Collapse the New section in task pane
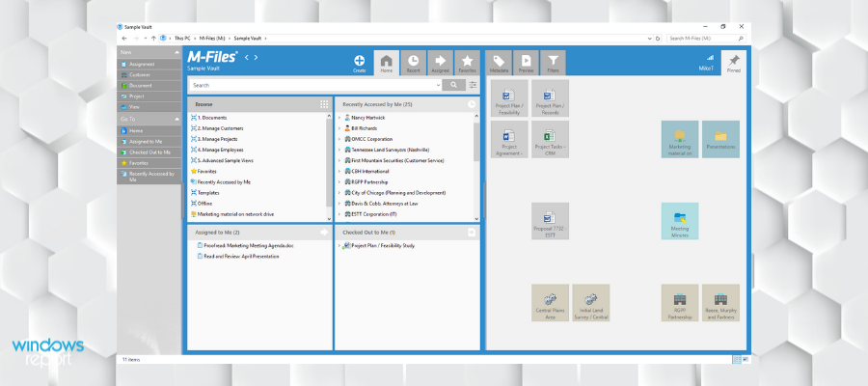 177,52
